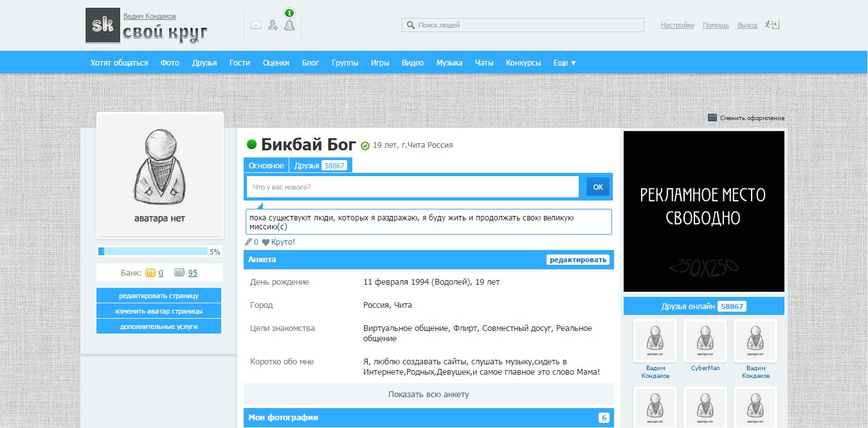Click the Выход link

[x=747, y=25]
